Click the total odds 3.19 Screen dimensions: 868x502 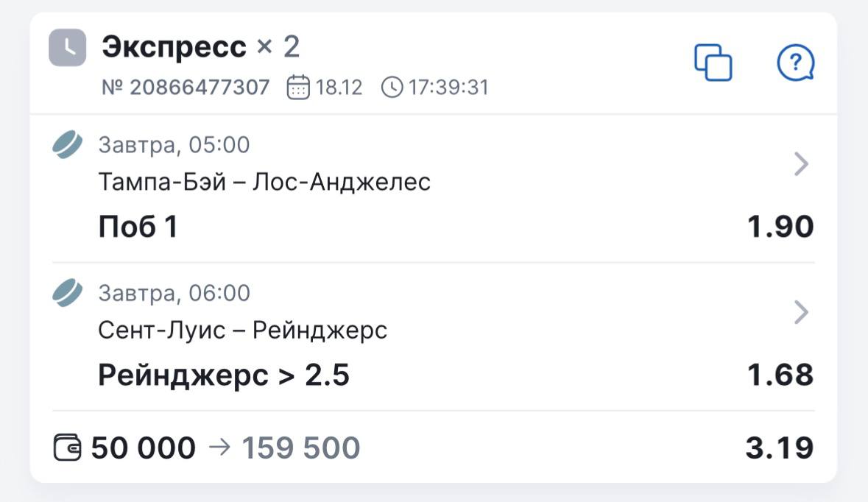(779, 448)
